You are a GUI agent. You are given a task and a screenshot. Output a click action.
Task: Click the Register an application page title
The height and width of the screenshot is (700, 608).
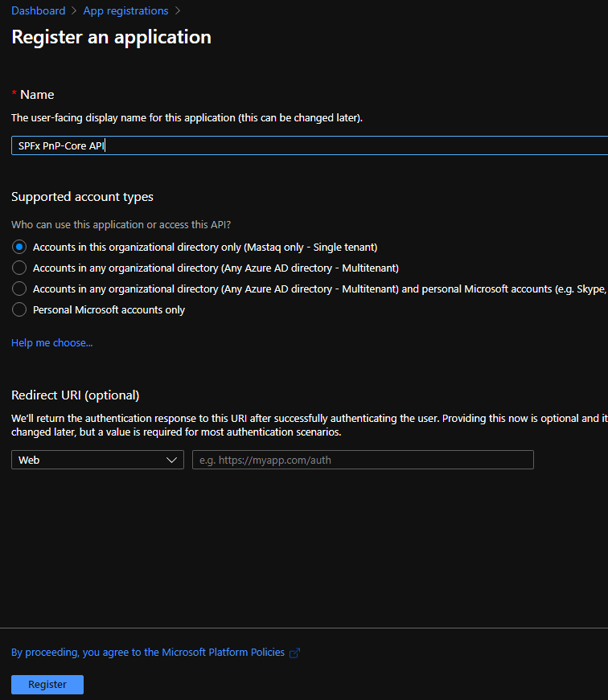pos(111,37)
